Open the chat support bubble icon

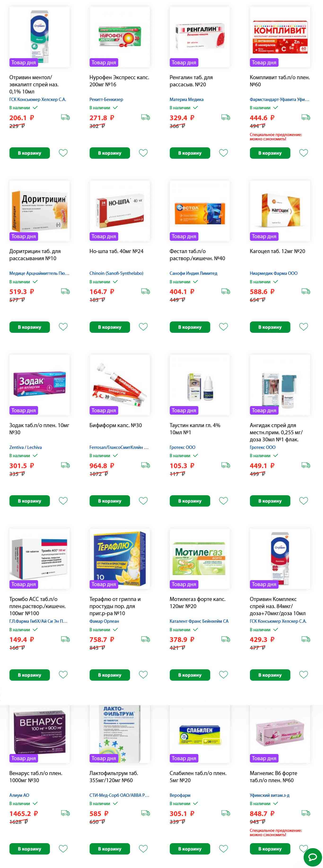pyautogui.click(x=313, y=857)
